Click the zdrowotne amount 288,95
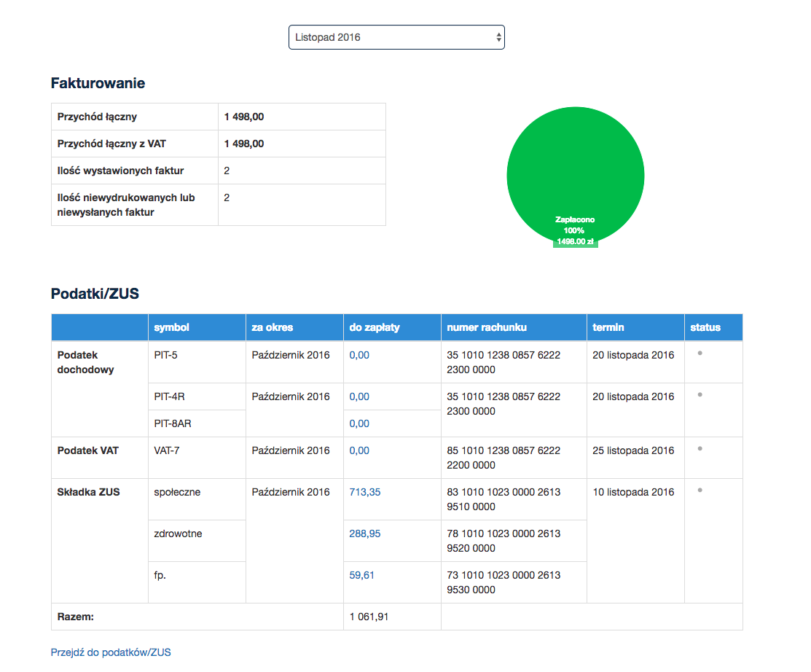Image resolution: width=811 pixels, height=672 pixels. 365,534
